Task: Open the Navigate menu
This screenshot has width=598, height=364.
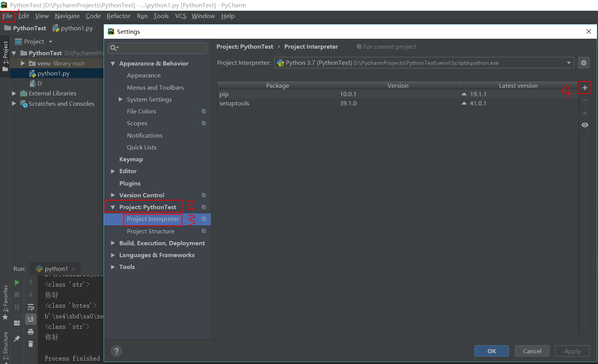Action: pos(67,16)
